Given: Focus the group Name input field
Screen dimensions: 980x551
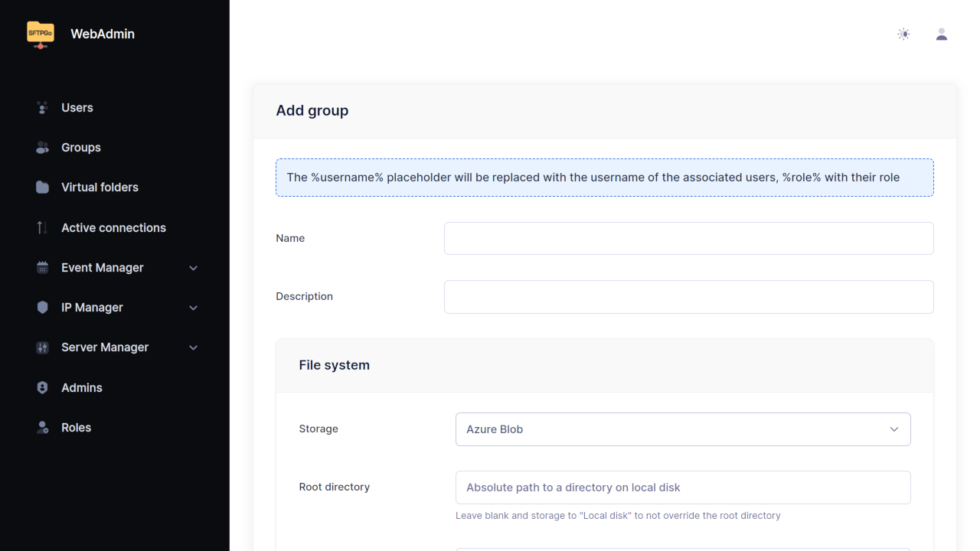Looking at the screenshot, I should pos(688,239).
